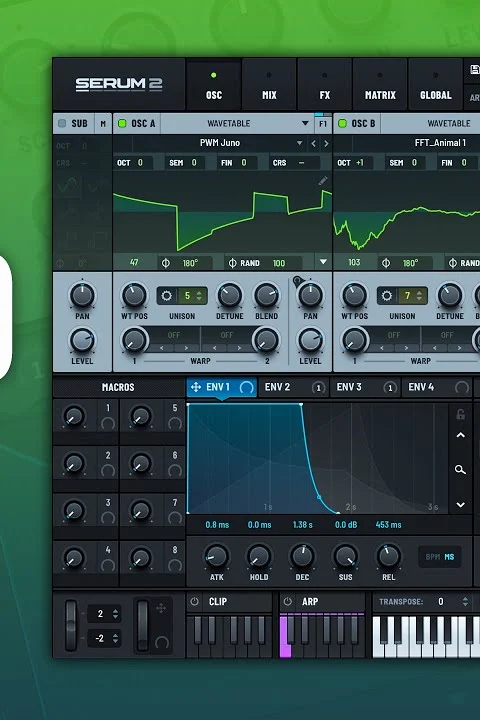Click the Macro 5 modulation ring icon

tap(175, 423)
